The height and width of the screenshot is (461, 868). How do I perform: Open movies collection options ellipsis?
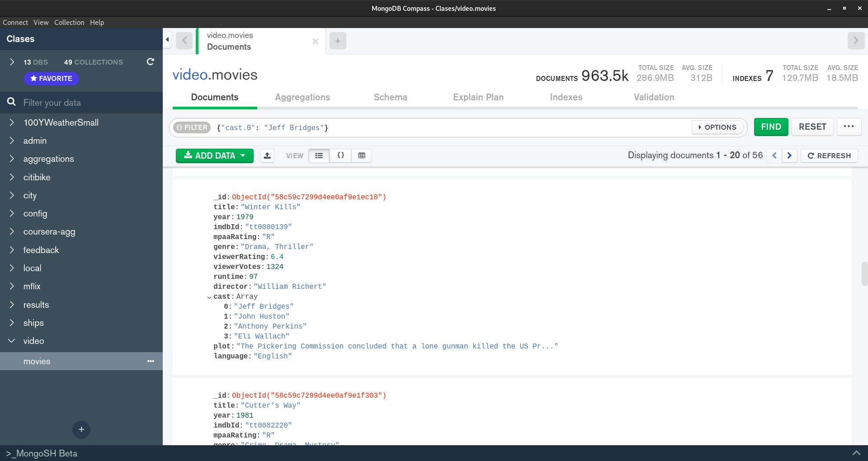tap(151, 361)
